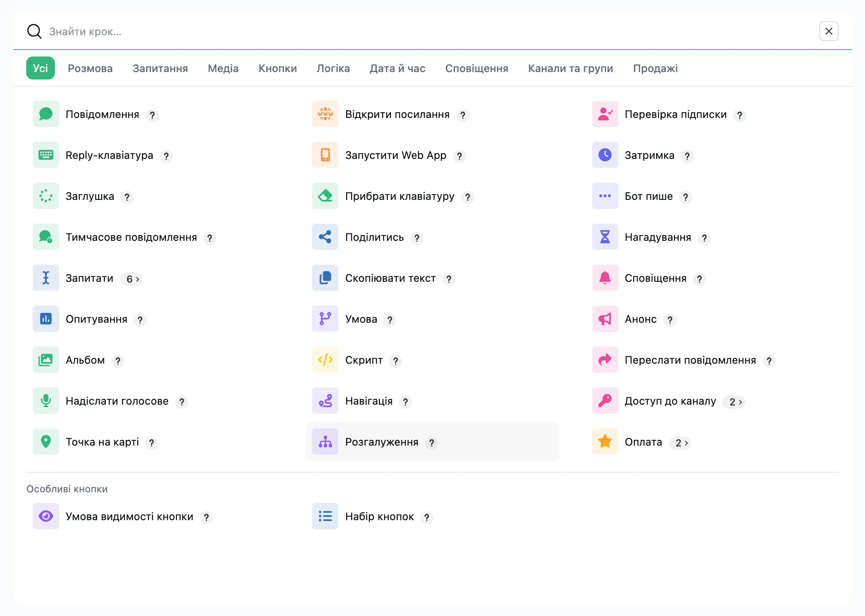Click the Нагадування hourglass icon
The image size is (865, 616).
tap(605, 237)
